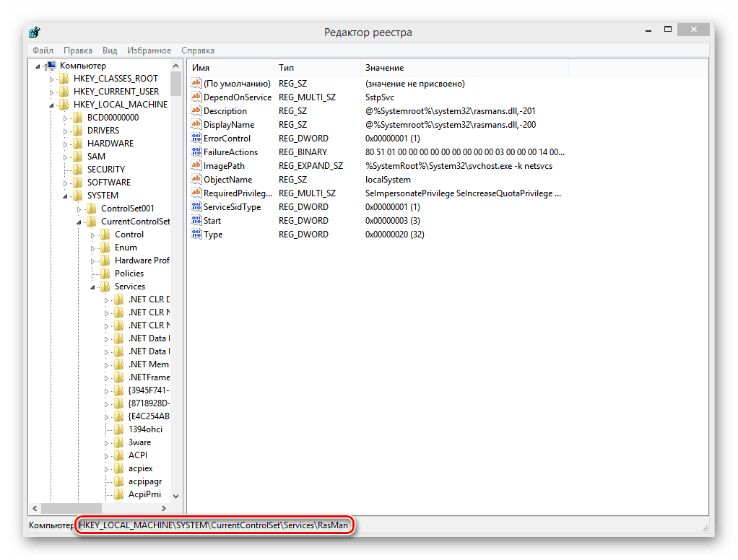Select the {3945F741- key in the tree
The width and height of the screenshot is (738, 560).
149,390
